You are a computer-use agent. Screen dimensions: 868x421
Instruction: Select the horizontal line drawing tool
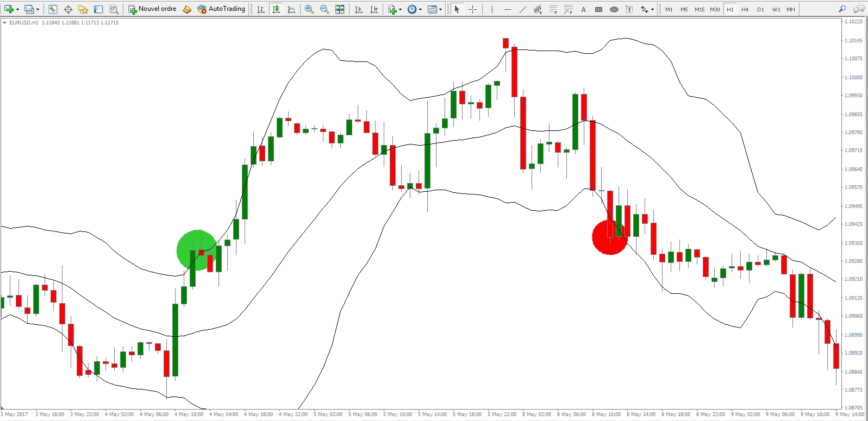pyautogui.click(x=507, y=9)
